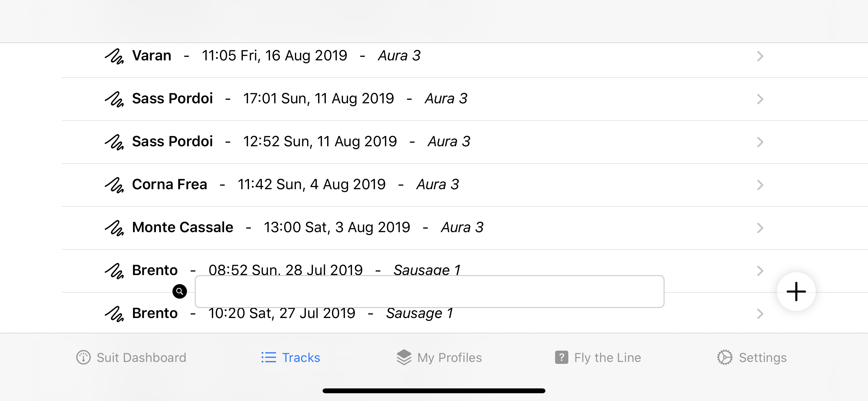
Task: Open chevron for Monte Cassale track
Action: click(x=760, y=228)
